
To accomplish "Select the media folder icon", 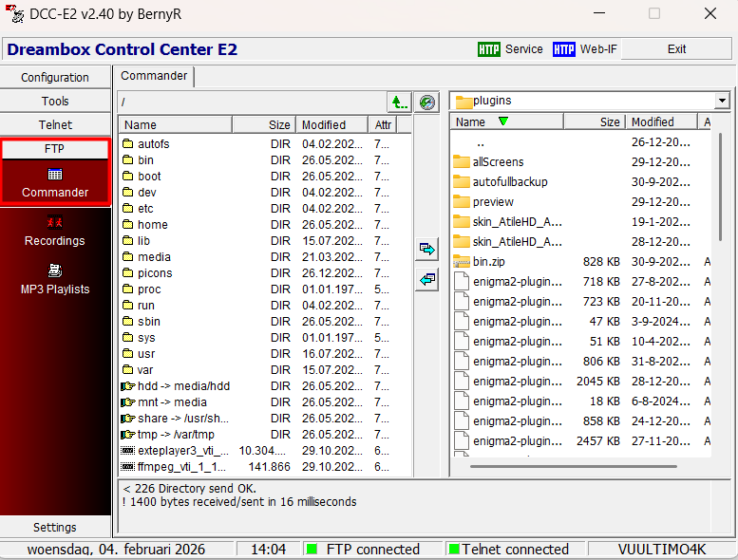I will [127, 256].
